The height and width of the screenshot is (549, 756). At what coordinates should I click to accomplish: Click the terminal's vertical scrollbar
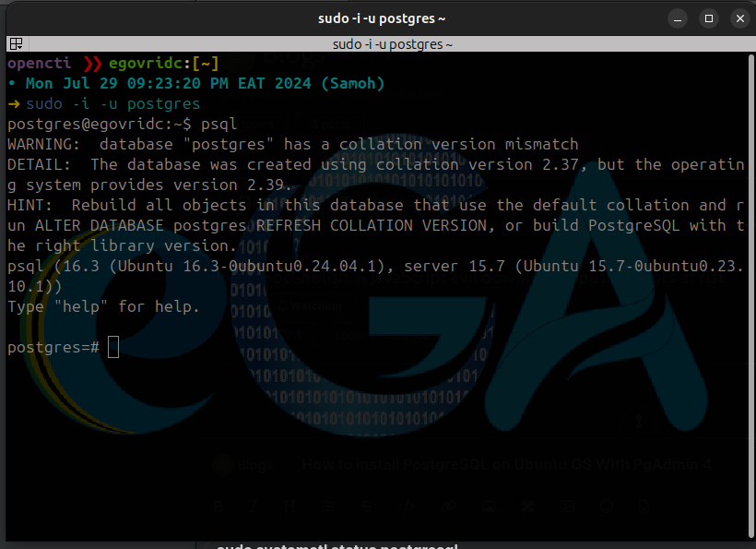click(x=751, y=277)
